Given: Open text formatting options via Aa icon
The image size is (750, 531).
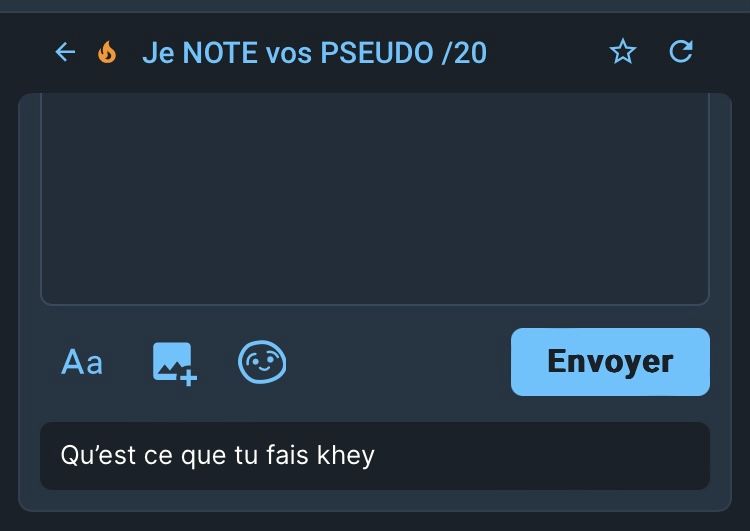Looking at the screenshot, I should tap(82, 362).
